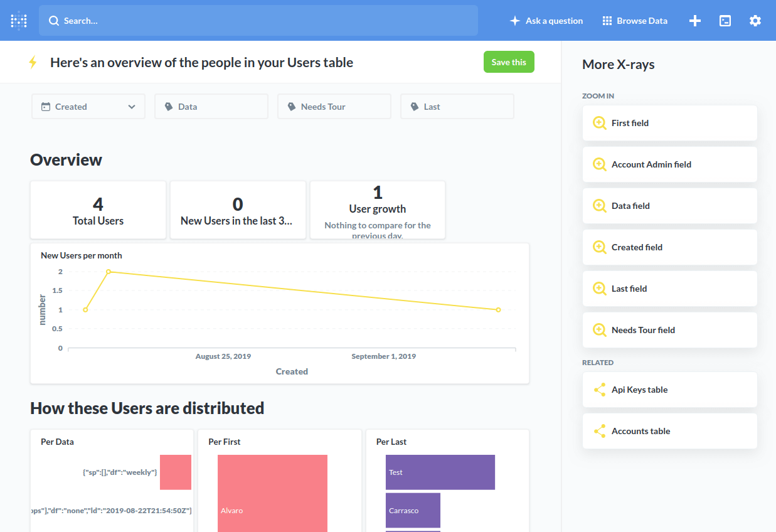
Task: Open the settings gear menu
Action: pyautogui.click(x=755, y=21)
